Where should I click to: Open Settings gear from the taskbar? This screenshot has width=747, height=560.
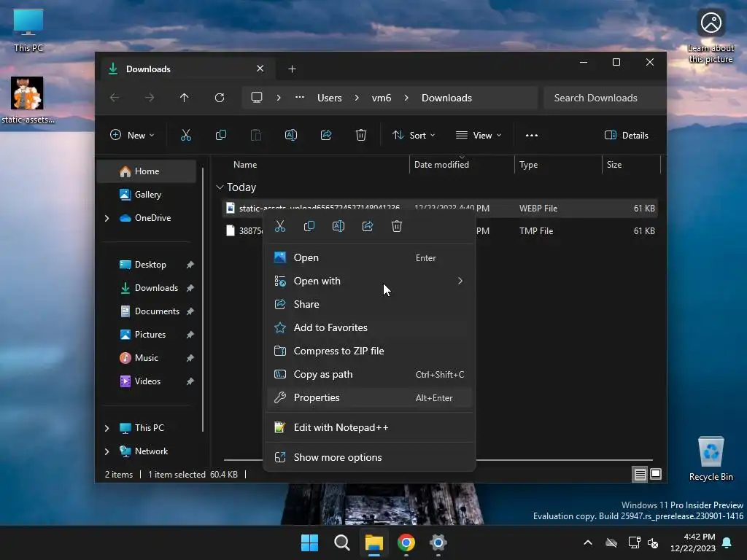pos(438,542)
